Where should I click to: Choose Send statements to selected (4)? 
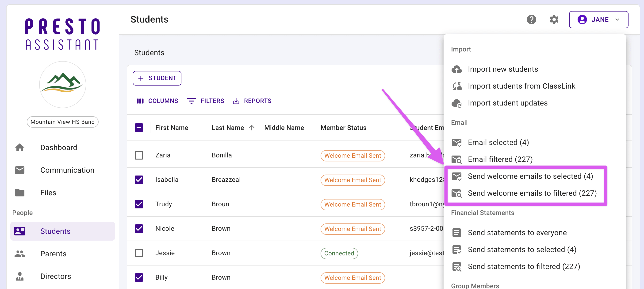535,250
